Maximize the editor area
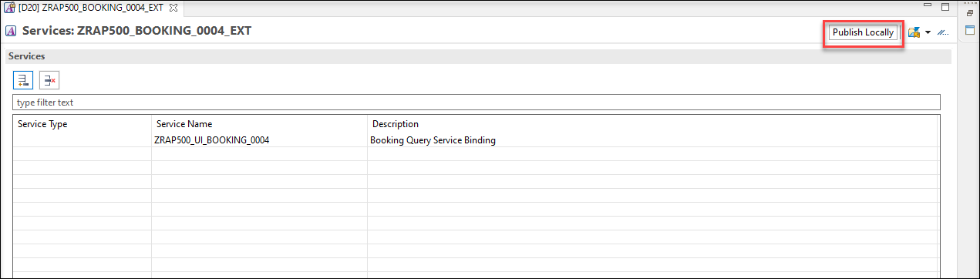 pyautogui.click(x=945, y=7)
